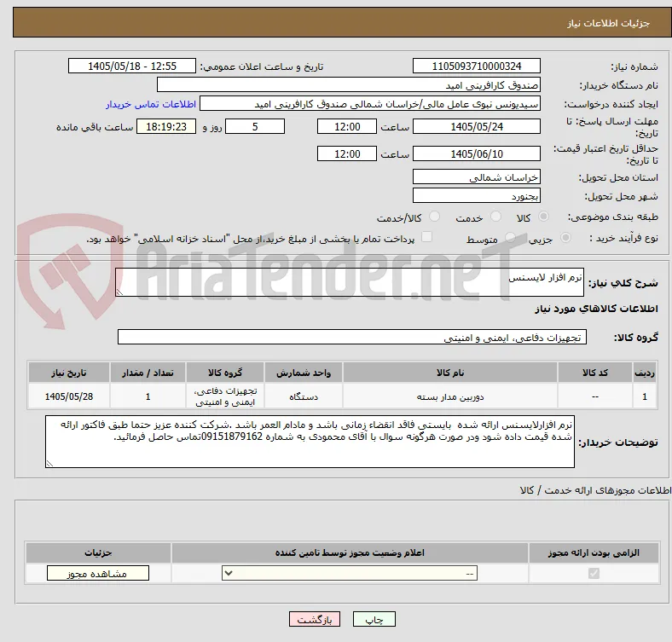672x642 pixels.
Task: Click resize handle of buyer notes textarea
Action: 49,463
